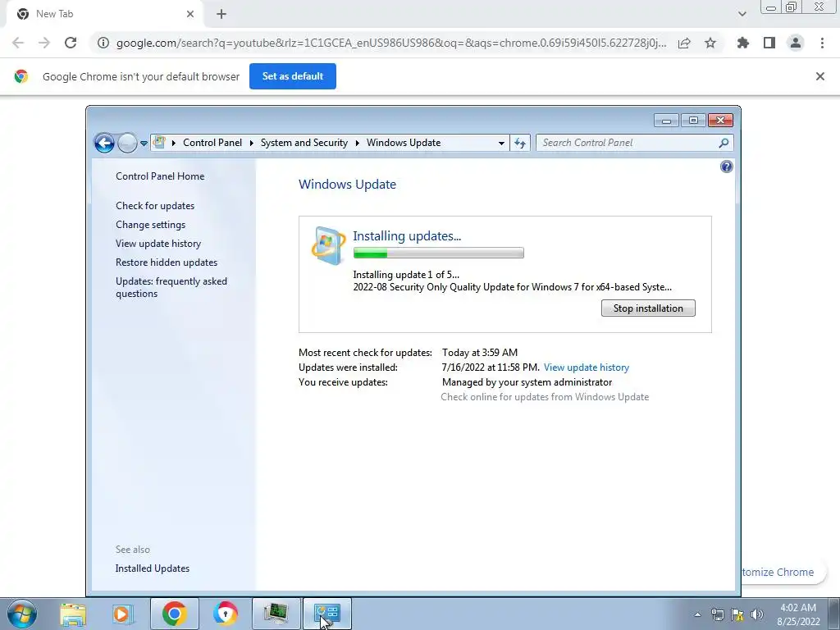Click the volume speaker tray icon
This screenshot has height=630, width=840.
click(757, 614)
